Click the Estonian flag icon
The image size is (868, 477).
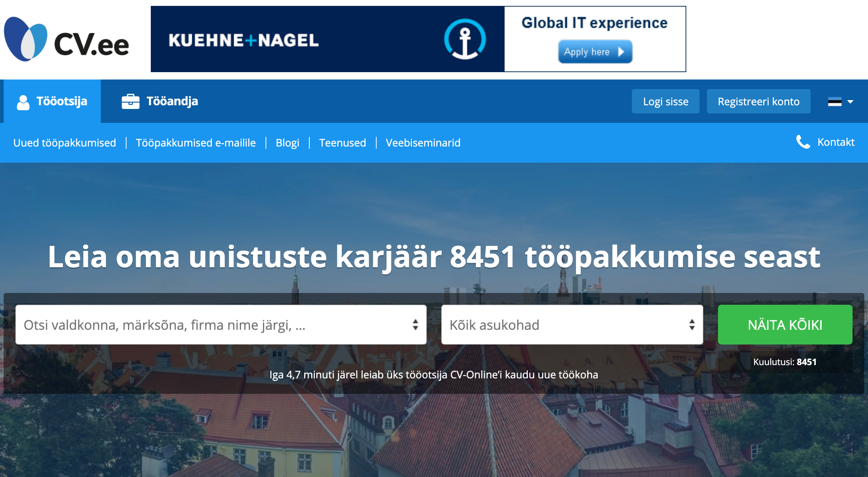(x=835, y=102)
